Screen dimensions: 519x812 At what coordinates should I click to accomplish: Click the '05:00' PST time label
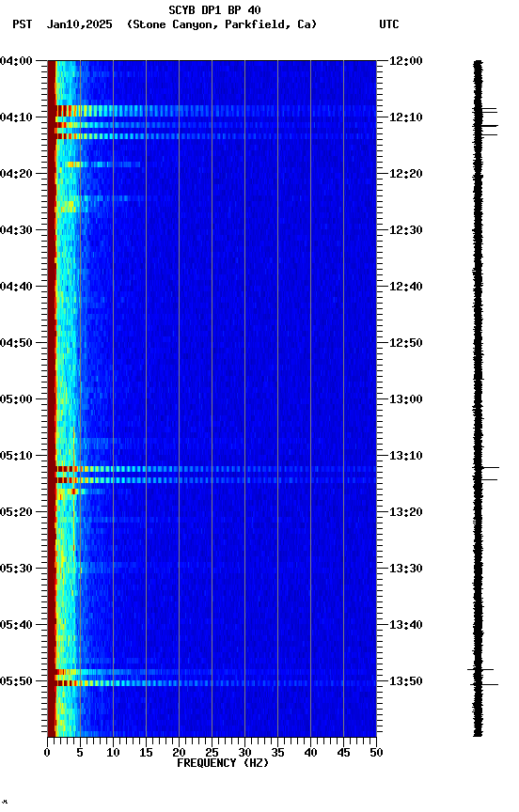(16, 399)
